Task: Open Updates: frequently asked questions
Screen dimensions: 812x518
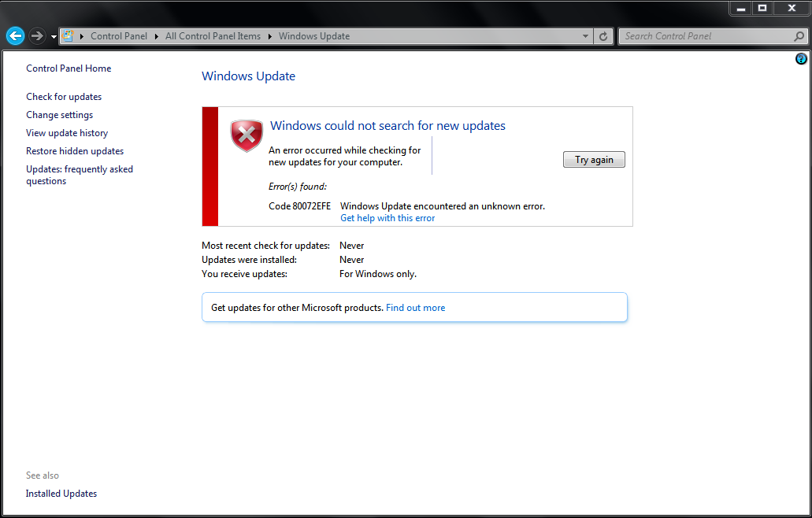Action: 80,175
